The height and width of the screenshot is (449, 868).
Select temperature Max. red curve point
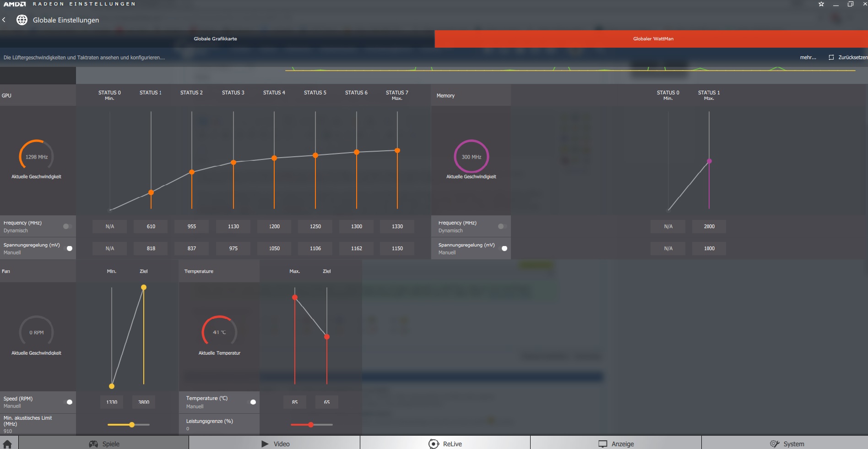[x=295, y=297]
